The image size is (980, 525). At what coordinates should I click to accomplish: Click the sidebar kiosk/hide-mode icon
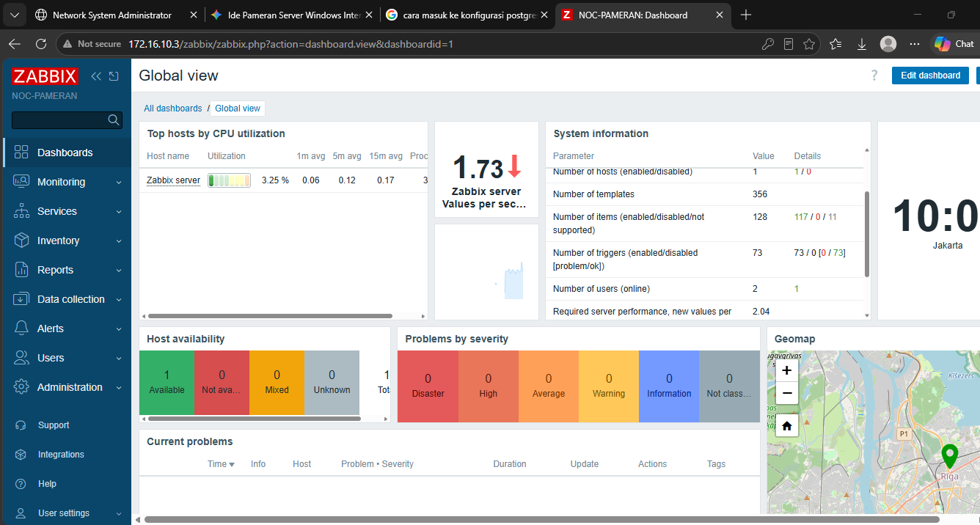[x=114, y=76]
